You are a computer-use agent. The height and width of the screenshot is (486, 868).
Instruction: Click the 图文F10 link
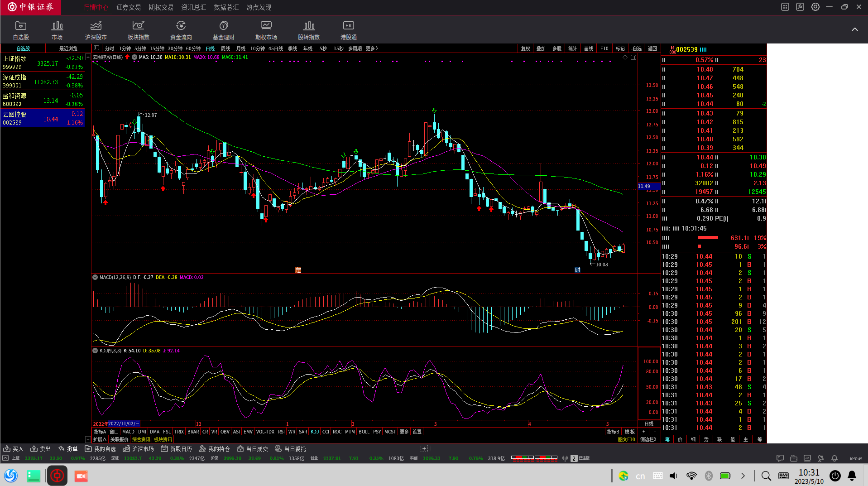click(626, 439)
